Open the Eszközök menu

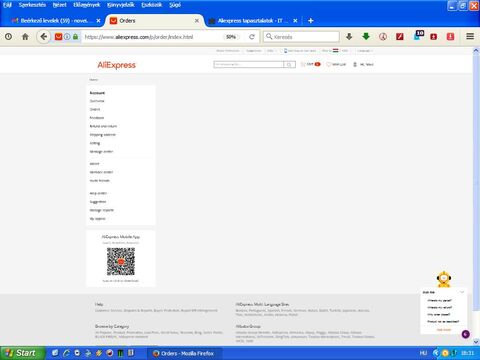click(152, 5)
